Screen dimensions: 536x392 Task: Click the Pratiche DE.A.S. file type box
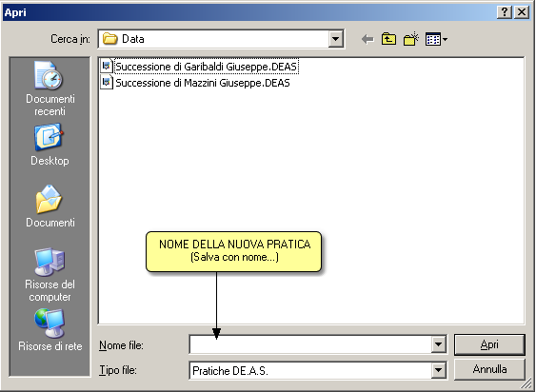pos(310,370)
